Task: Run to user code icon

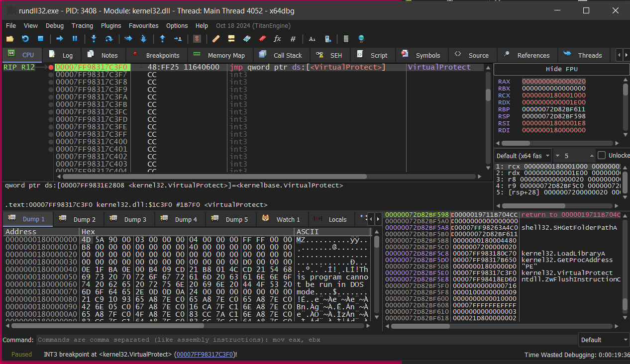Action: tap(178, 39)
